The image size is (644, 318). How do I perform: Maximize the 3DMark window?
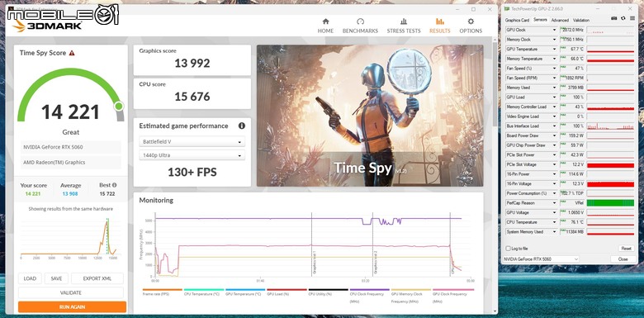click(x=474, y=9)
